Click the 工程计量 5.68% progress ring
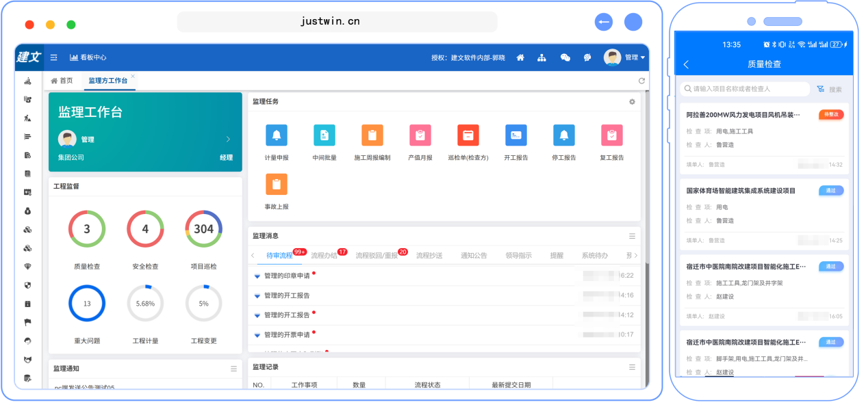The image size is (868, 413). [x=145, y=304]
